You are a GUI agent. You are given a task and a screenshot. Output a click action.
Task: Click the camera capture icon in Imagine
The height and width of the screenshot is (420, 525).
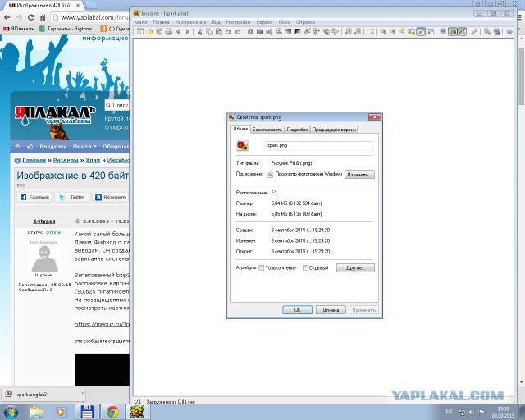(260, 31)
